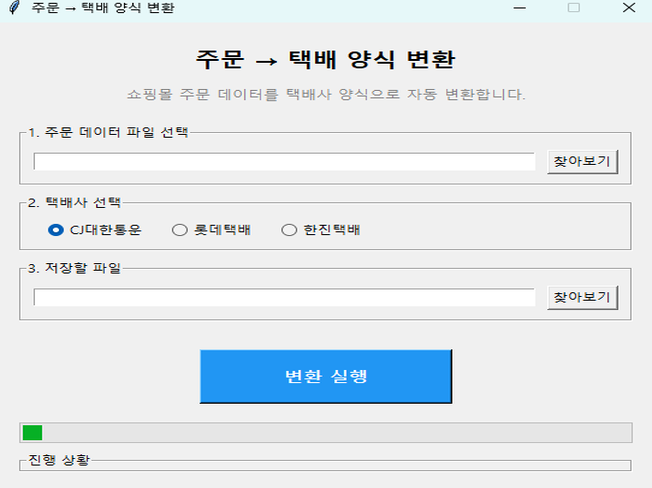The width and height of the screenshot is (652, 488).
Task: Click the 진행 상황 status panel
Action: pos(325,465)
